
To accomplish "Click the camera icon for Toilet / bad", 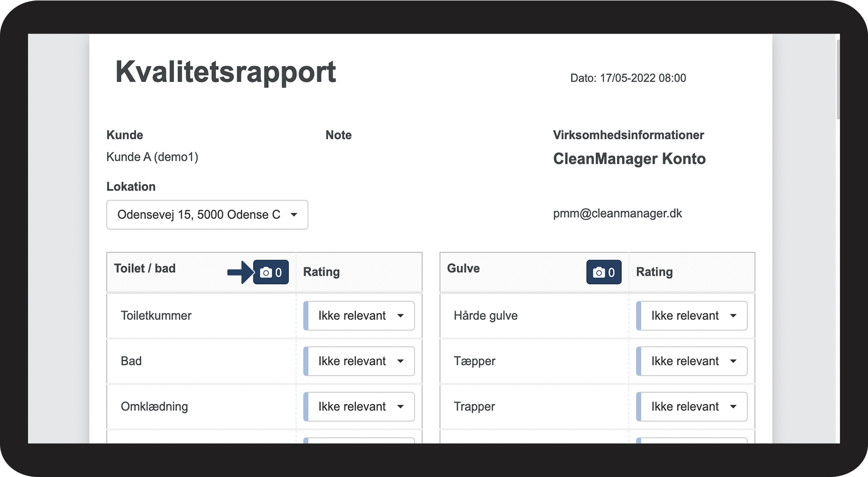I will point(271,272).
